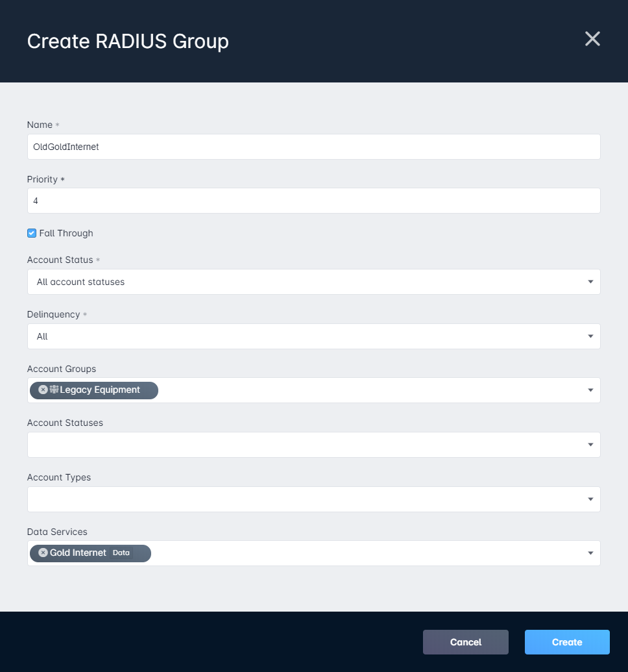Untick the Fall Through checkbox
Screen dimensions: 628x672
(x=32, y=233)
